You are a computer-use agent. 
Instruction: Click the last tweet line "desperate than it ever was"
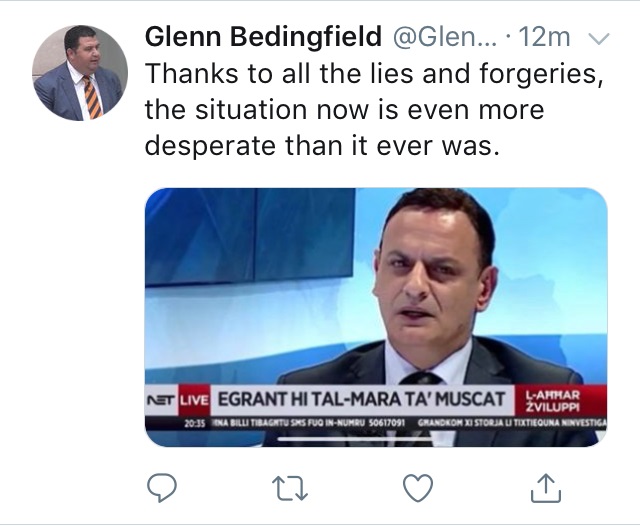coord(320,145)
